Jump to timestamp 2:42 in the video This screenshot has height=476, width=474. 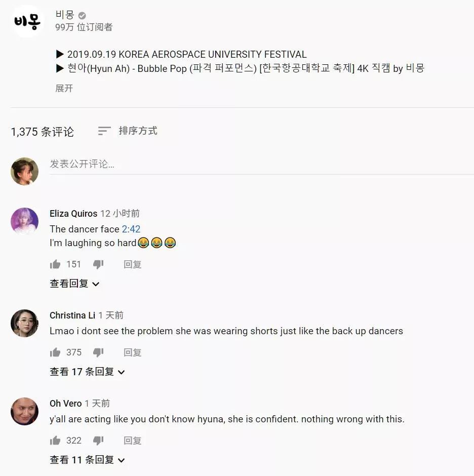point(131,229)
